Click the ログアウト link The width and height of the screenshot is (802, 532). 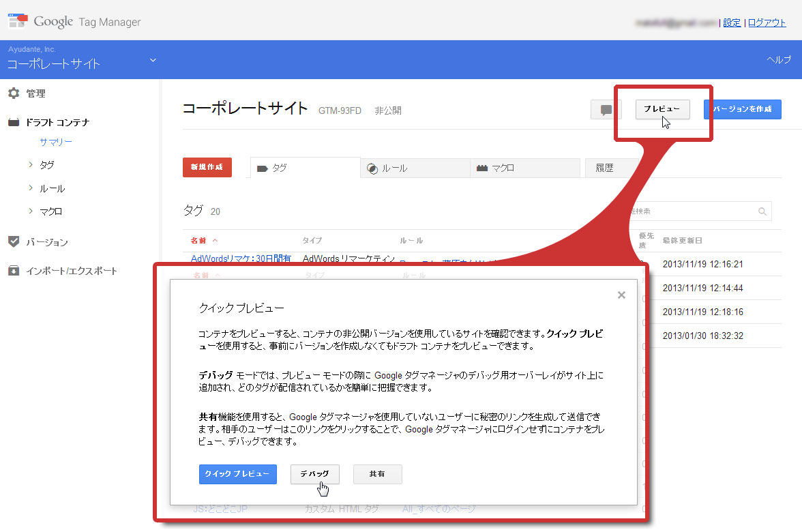767,23
